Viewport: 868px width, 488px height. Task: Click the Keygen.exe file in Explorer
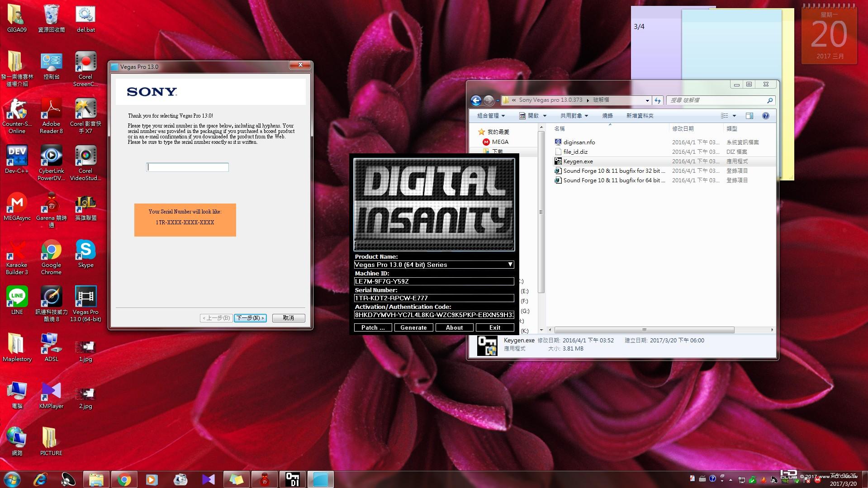(x=578, y=161)
